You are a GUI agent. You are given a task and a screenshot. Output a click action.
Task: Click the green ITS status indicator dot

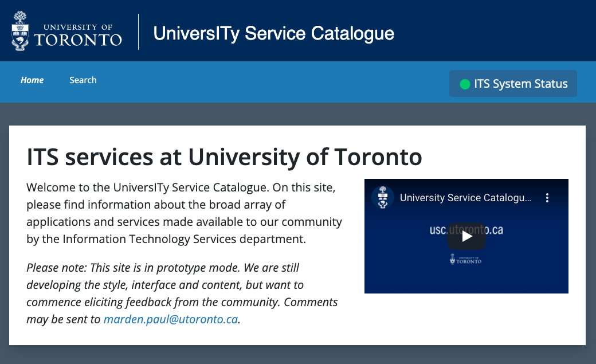465,84
